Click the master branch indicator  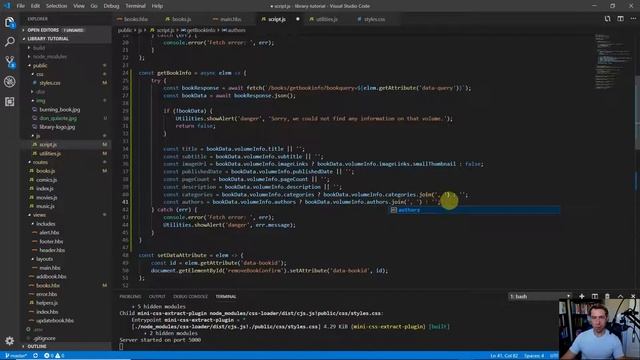[16, 356]
